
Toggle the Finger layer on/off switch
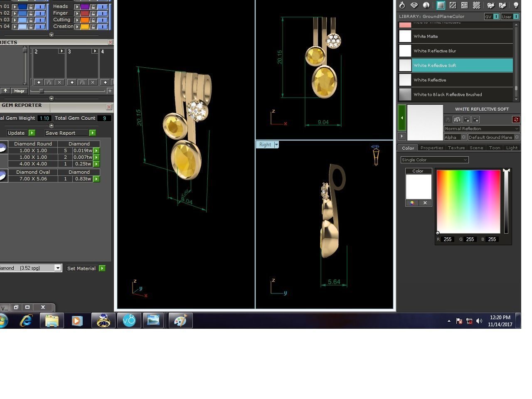click(x=102, y=13)
